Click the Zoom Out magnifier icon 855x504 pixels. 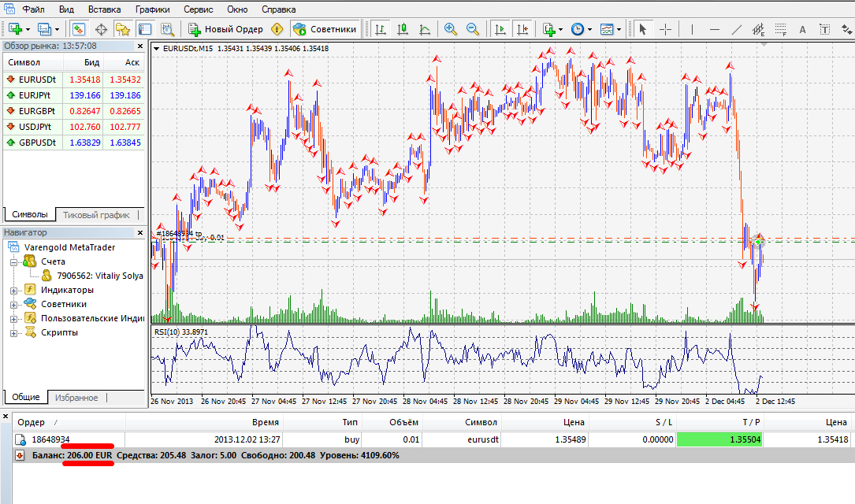click(473, 29)
